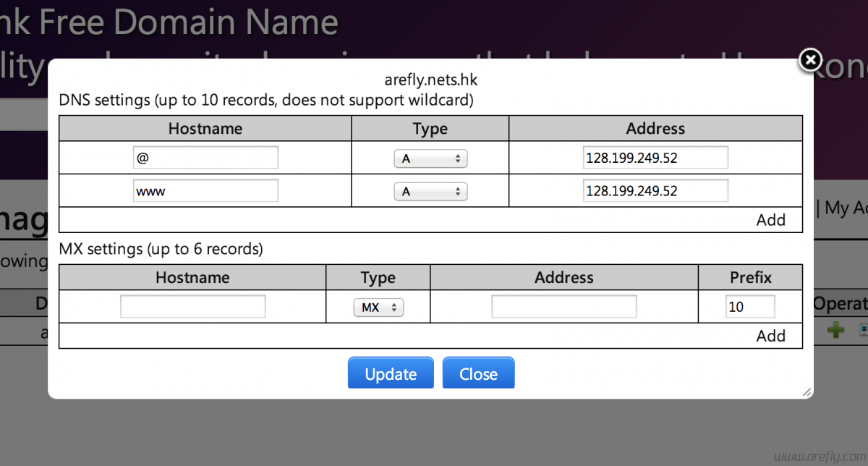868x466 pixels.
Task: Click the Update button
Action: 391,373
